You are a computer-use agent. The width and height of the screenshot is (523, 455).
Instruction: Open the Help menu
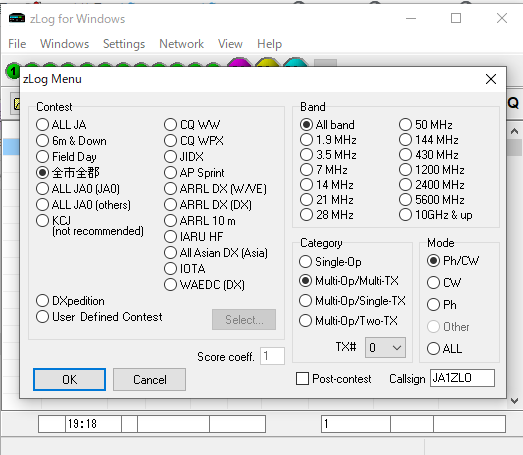[x=270, y=44]
